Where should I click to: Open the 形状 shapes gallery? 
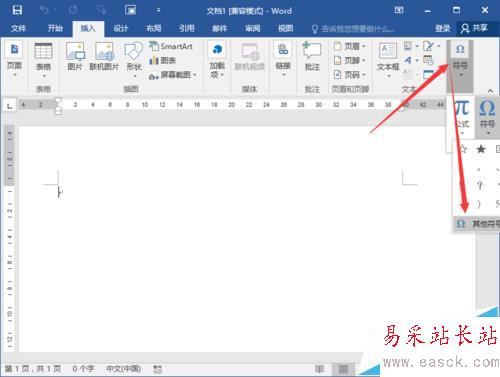134,60
